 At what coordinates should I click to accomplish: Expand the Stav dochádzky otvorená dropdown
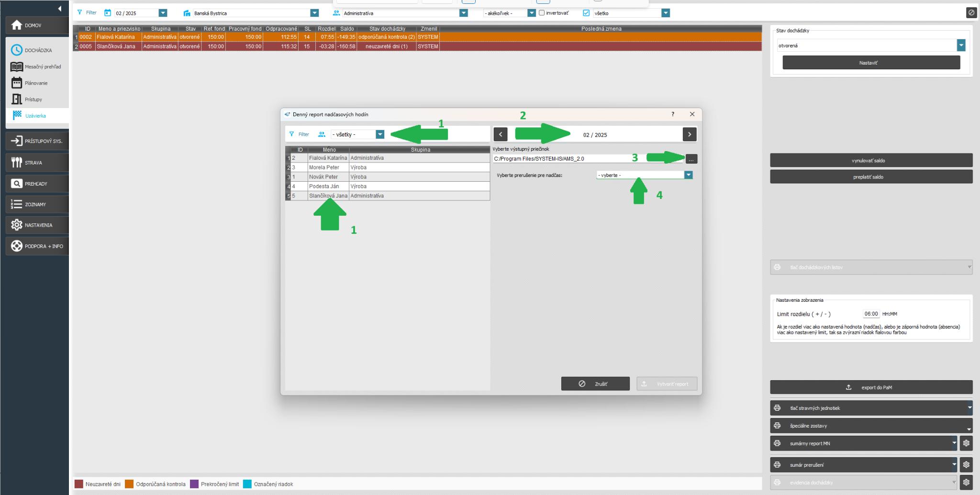coord(961,45)
